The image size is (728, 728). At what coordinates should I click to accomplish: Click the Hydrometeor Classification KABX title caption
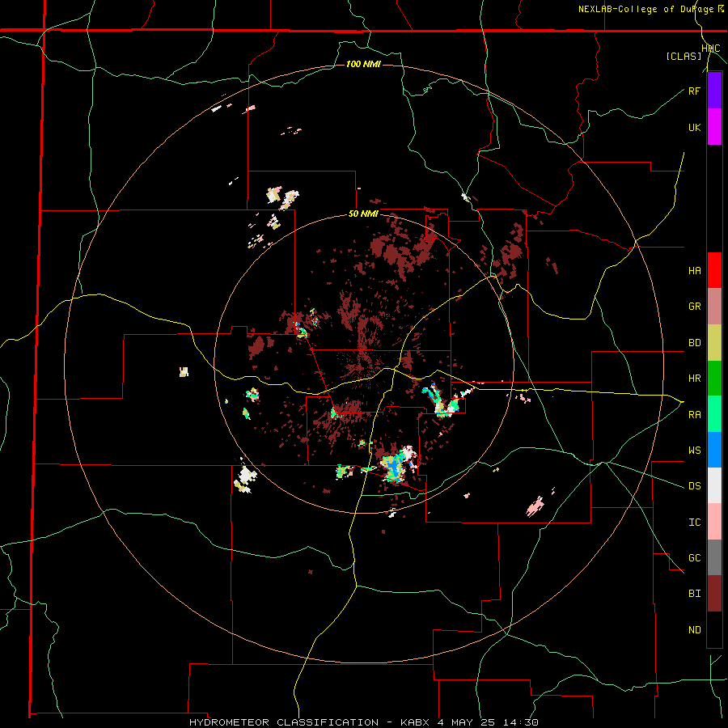tap(363, 722)
